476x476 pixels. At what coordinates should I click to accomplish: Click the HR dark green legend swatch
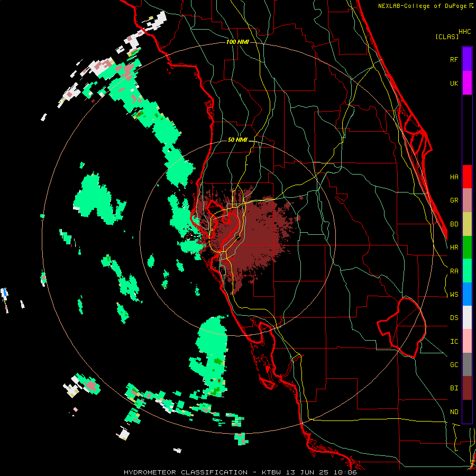(467, 248)
